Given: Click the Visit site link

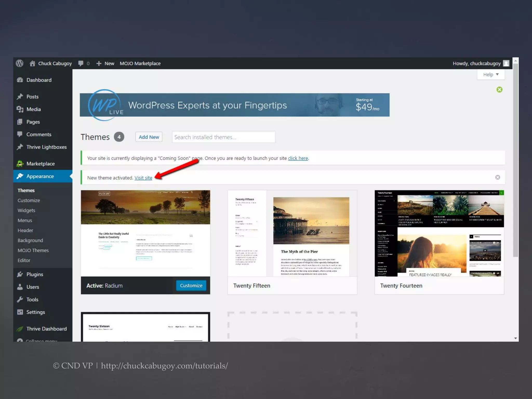Looking at the screenshot, I should (x=143, y=178).
